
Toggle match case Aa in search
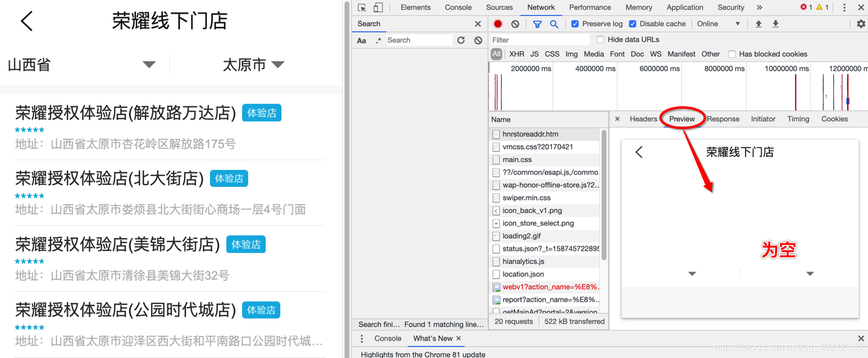(362, 40)
